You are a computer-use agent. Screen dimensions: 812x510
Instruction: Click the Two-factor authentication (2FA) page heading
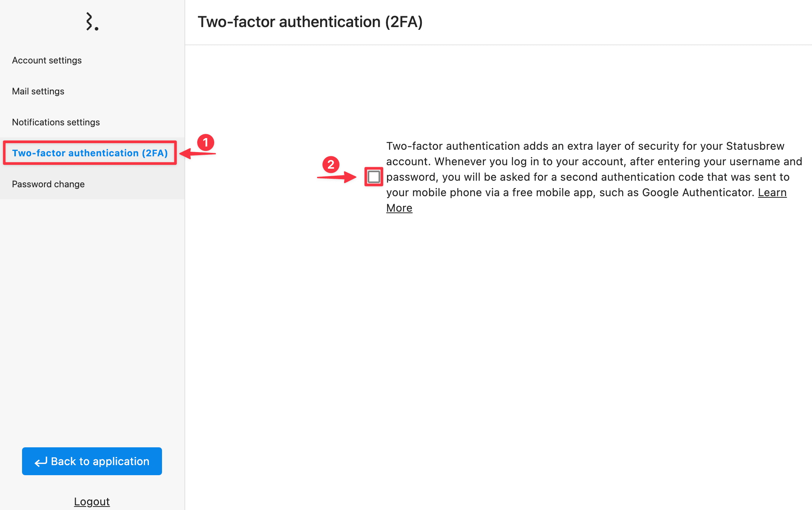(310, 22)
